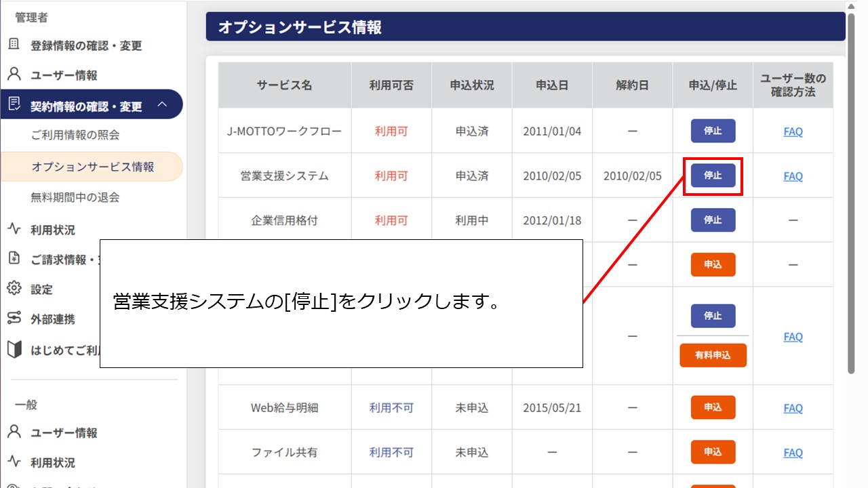Open FAQ link for ファイル共有

tap(793, 453)
